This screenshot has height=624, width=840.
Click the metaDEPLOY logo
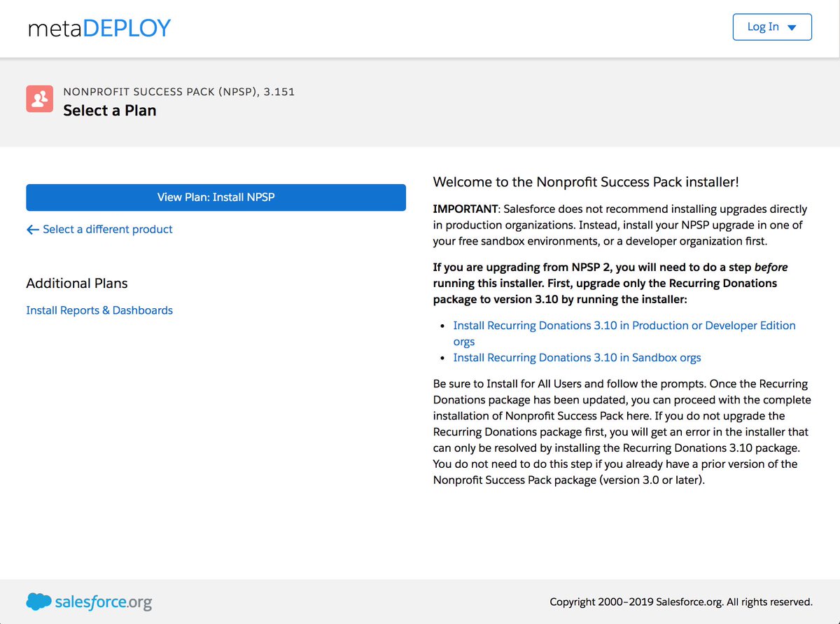click(99, 28)
